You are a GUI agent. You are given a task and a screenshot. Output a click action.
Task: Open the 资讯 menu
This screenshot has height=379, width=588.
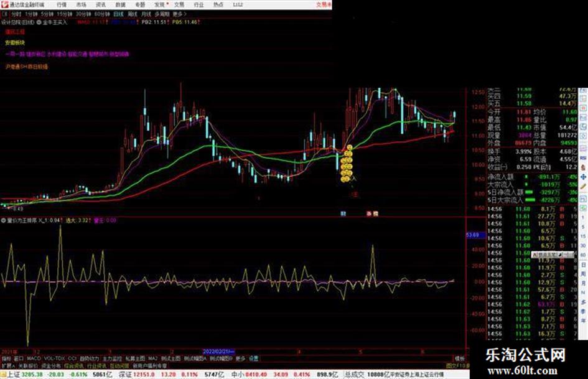point(101,4)
